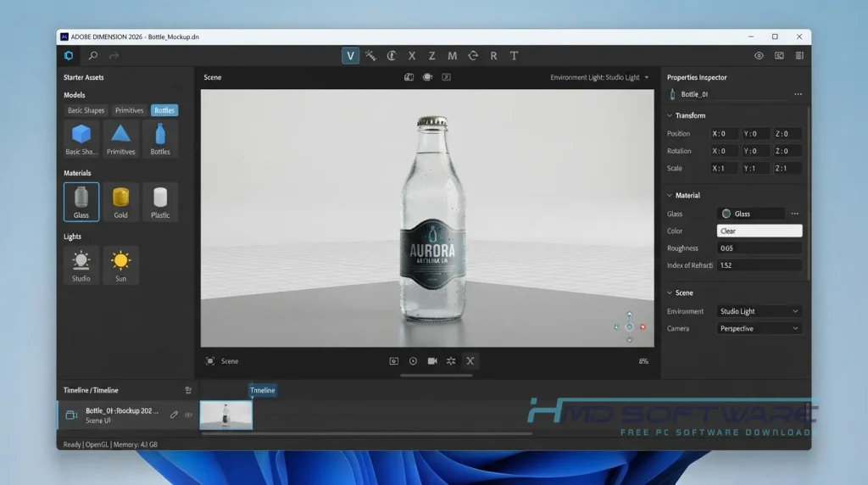This screenshot has width=868, height=485.
Task: Click the video camera icon below viewport
Action: [x=432, y=361]
